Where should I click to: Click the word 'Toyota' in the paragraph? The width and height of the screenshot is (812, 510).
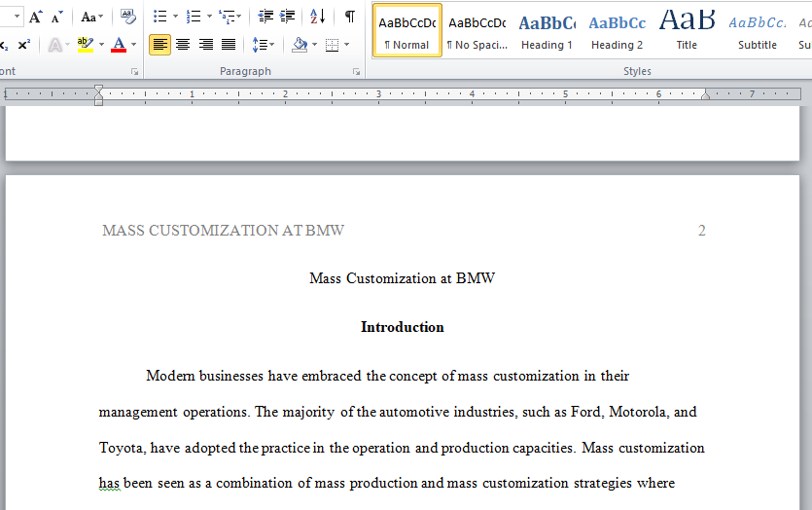(x=122, y=448)
